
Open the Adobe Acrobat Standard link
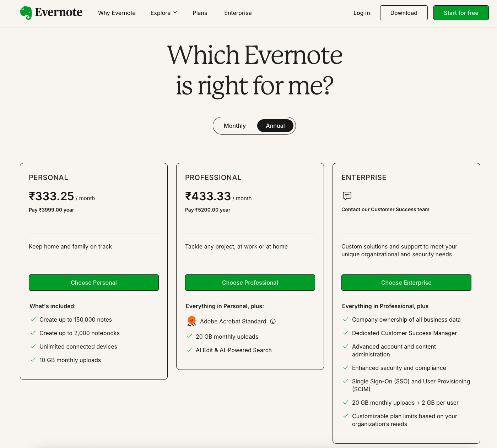pos(233,321)
